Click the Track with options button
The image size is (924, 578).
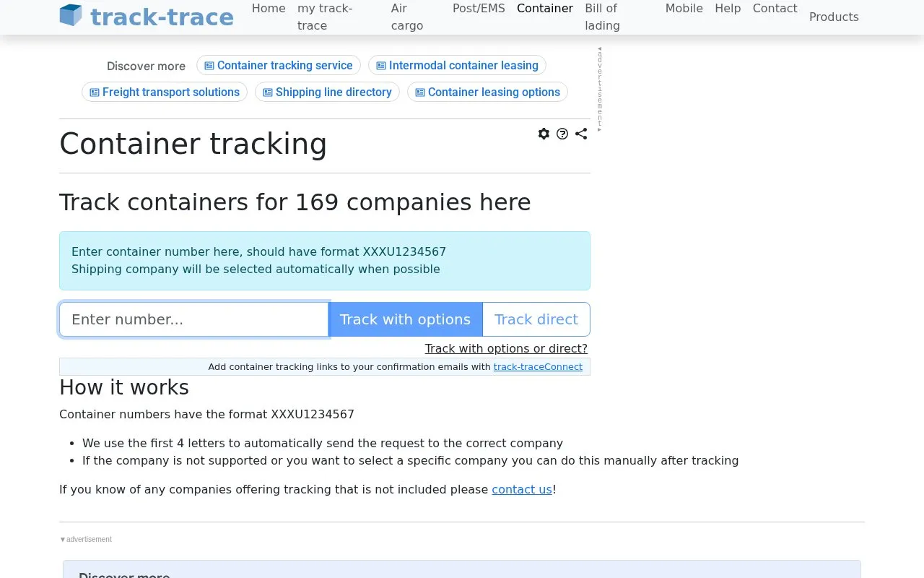[405, 319]
